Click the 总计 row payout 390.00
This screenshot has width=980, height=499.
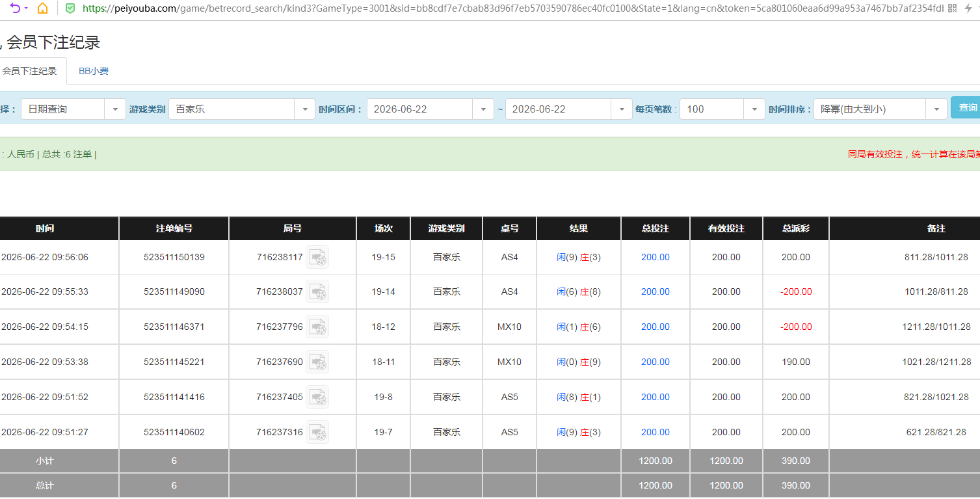pos(796,485)
